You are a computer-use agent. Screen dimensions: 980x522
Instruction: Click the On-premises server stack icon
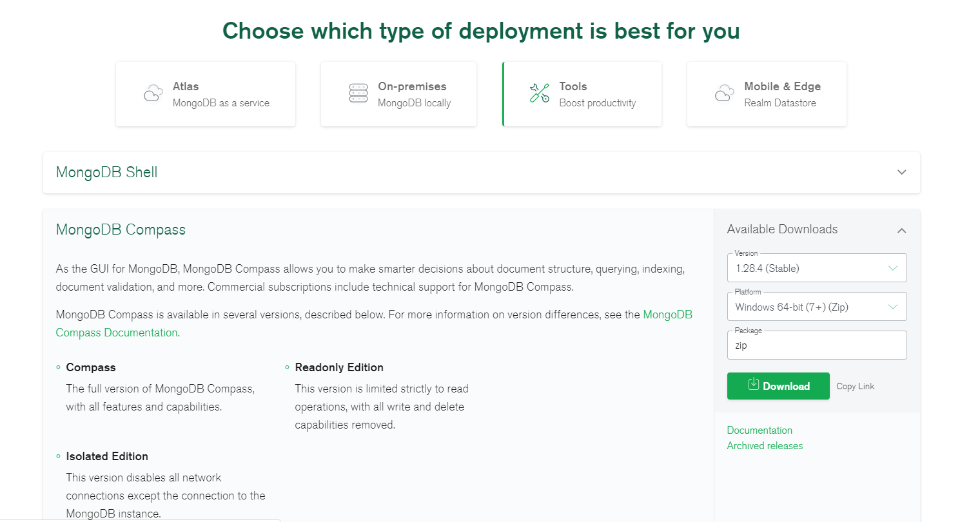pyautogui.click(x=358, y=93)
